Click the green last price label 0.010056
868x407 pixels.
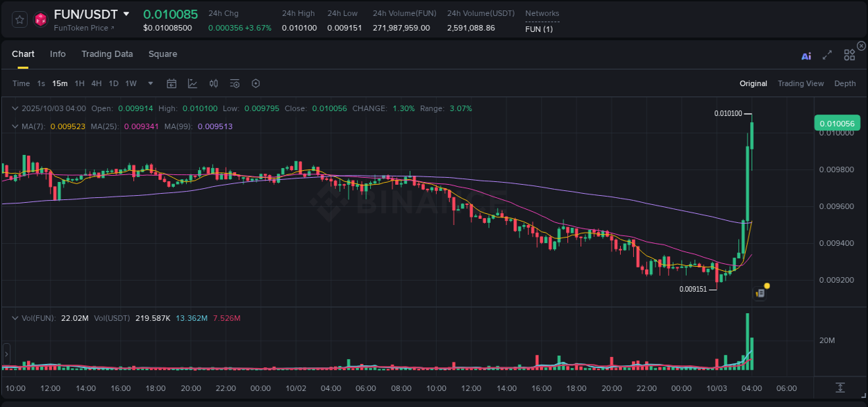coord(837,122)
